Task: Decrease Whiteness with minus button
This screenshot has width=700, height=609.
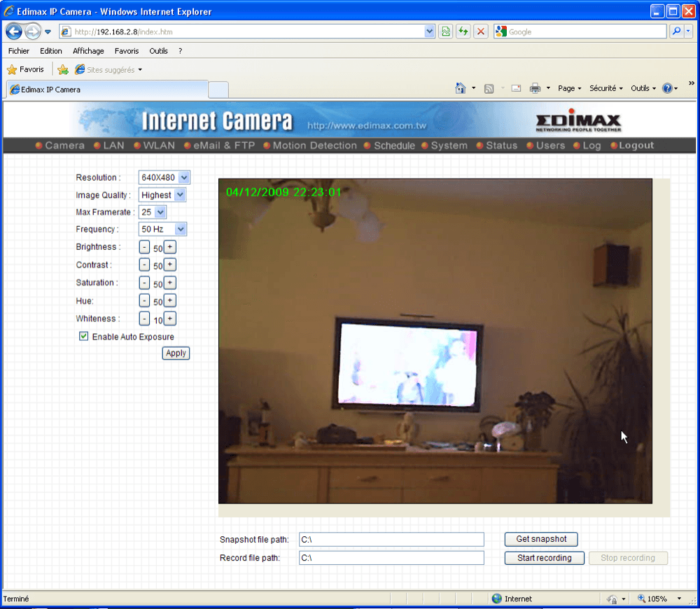Action: 144,318
